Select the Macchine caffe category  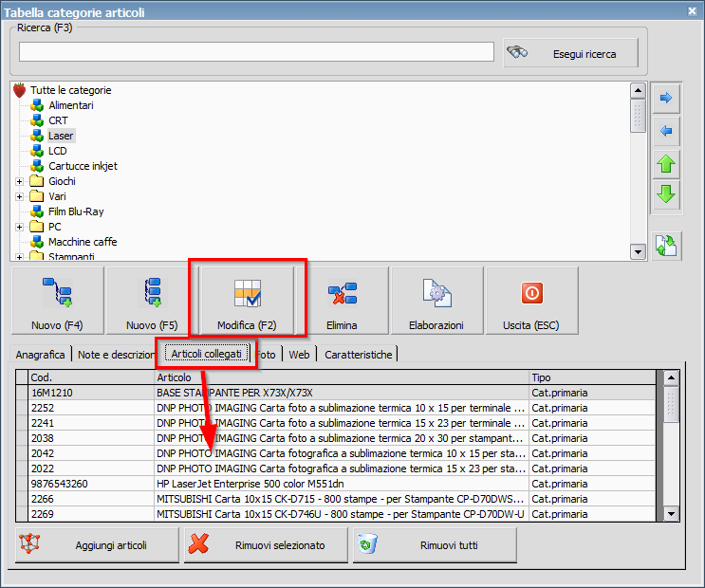pos(83,242)
